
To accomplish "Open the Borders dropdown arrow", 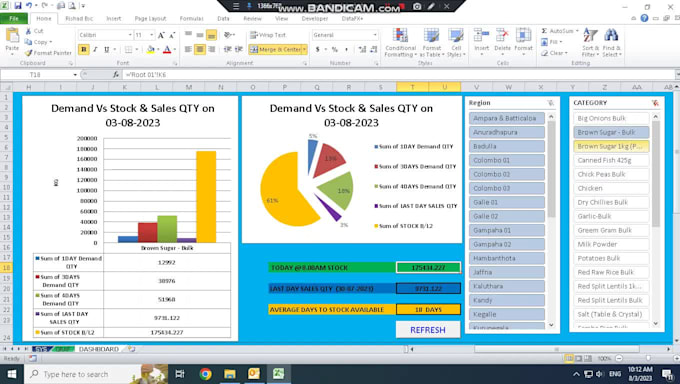I will tap(137, 49).
